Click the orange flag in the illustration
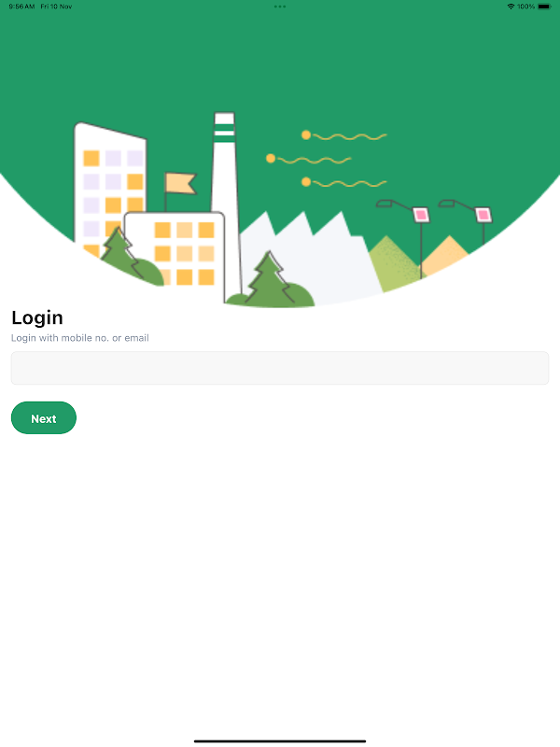 pos(180,183)
